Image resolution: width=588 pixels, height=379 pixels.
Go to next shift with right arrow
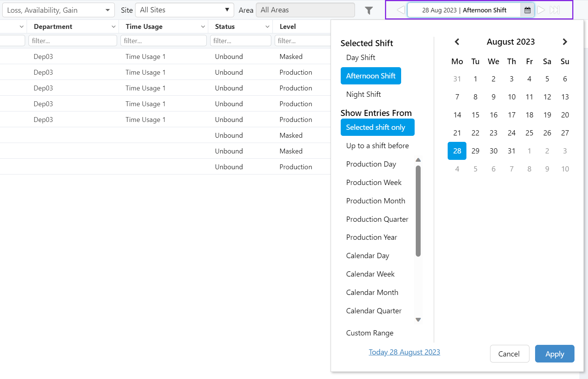(x=541, y=10)
